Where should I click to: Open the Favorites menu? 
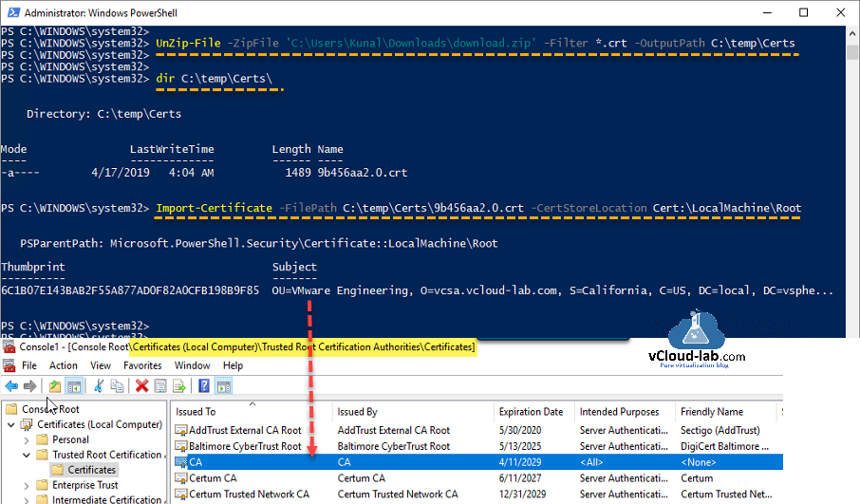(x=142, y=365)
